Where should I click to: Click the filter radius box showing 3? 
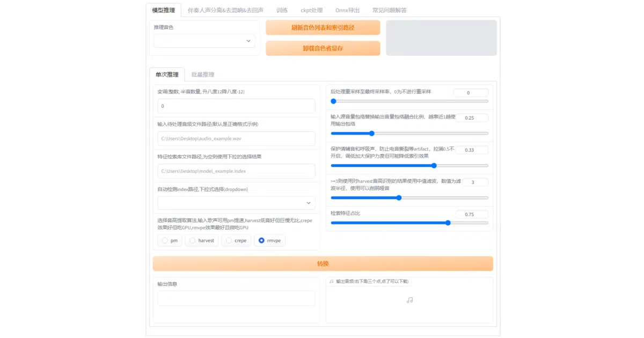[x=475, y=182]
